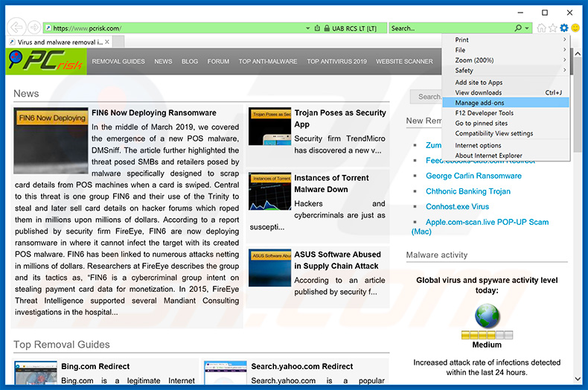Click the padlock security icon in address bar
Viewport: 588px width, 390px height.
[x=327, y=28]
